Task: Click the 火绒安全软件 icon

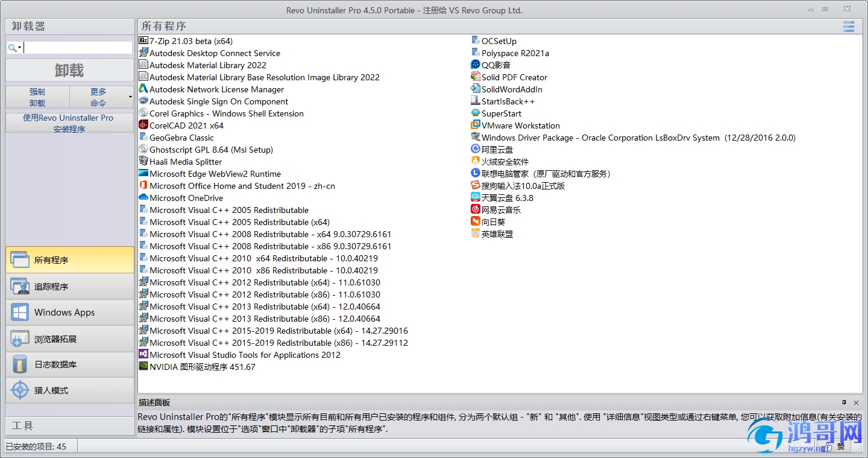Action: 476,162
